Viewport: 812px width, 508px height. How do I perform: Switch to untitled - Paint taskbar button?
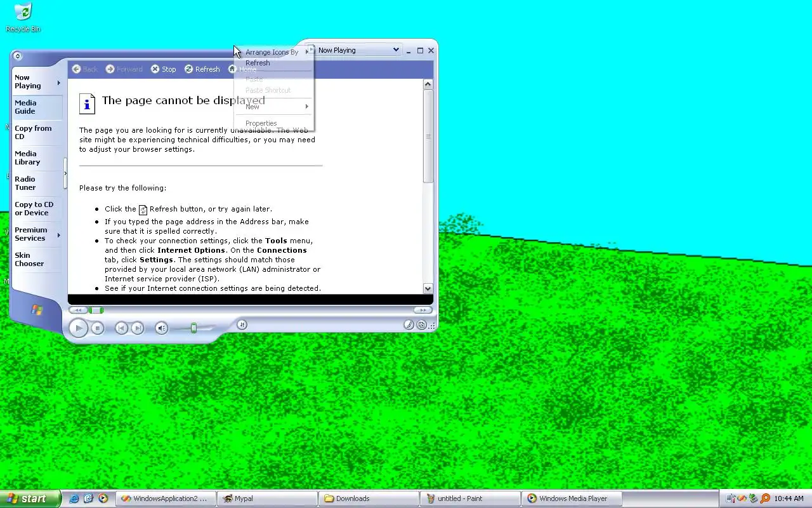tap(470, 498)
